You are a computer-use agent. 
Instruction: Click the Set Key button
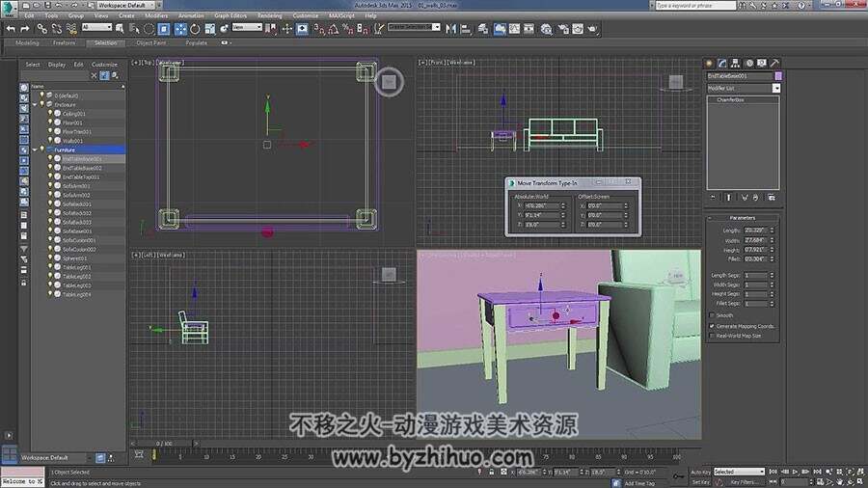pos(700,482)
